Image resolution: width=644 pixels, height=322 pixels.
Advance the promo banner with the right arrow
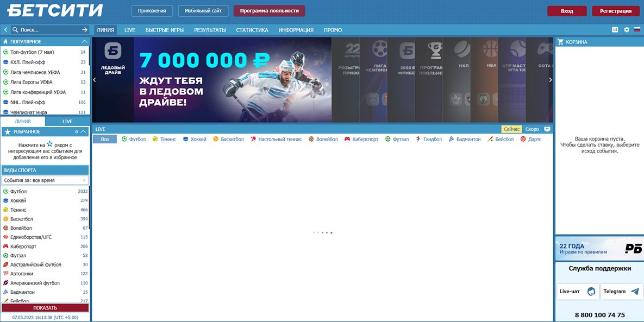tap(550, 79)
